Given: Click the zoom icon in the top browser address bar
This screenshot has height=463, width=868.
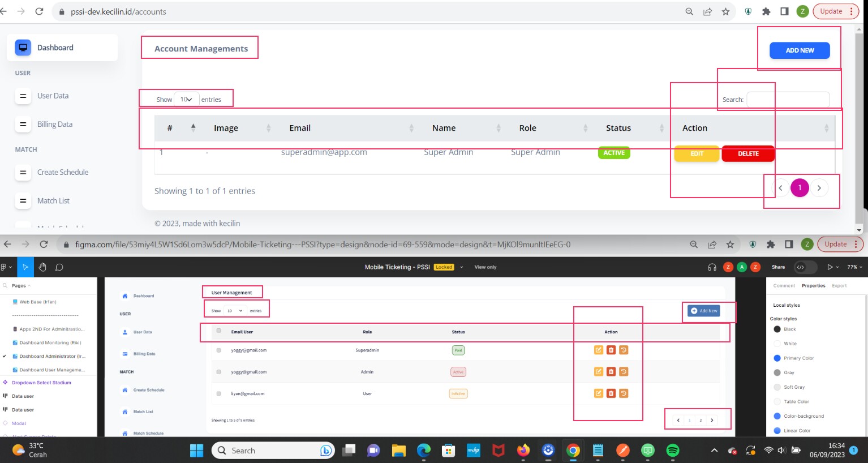Looking at the screenshot, I should tap(689, 11).
